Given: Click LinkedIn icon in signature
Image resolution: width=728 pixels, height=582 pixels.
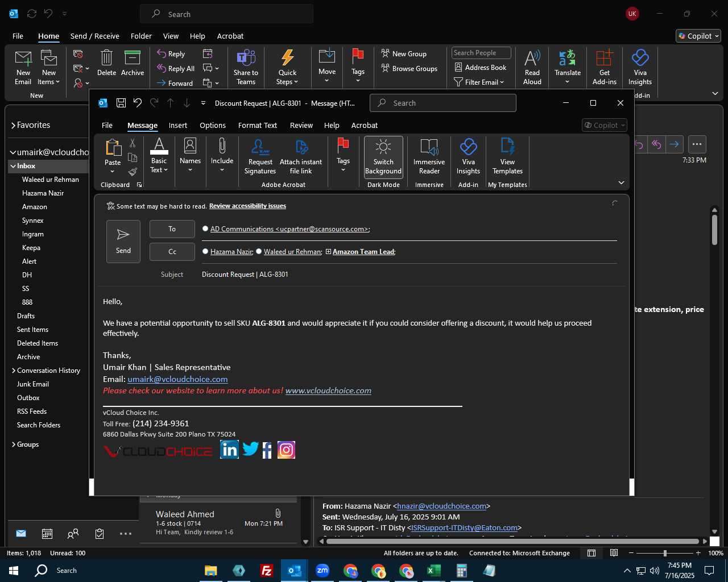Looking at the screenshot, I should (x=229, y=450).
